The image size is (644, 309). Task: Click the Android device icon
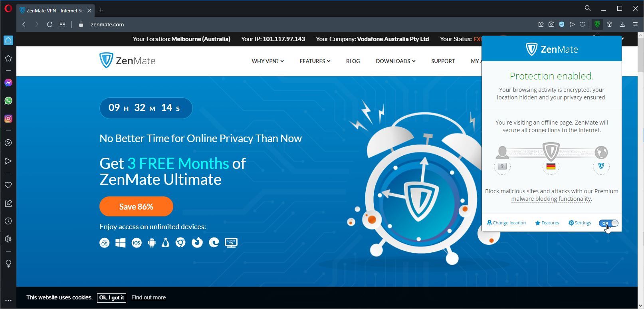pos(152,243)
